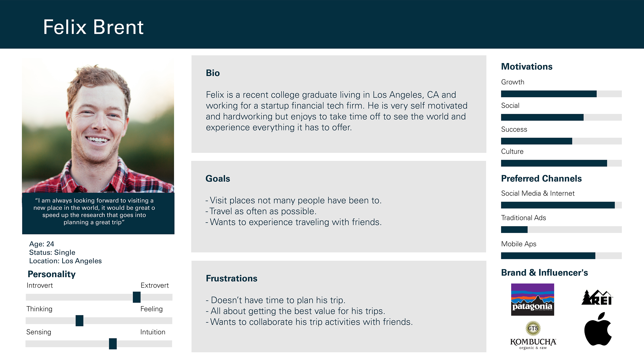Click Felix Brent's portrait photo
The height and width of the screenshot is (362, 644).
coord(98,126)
